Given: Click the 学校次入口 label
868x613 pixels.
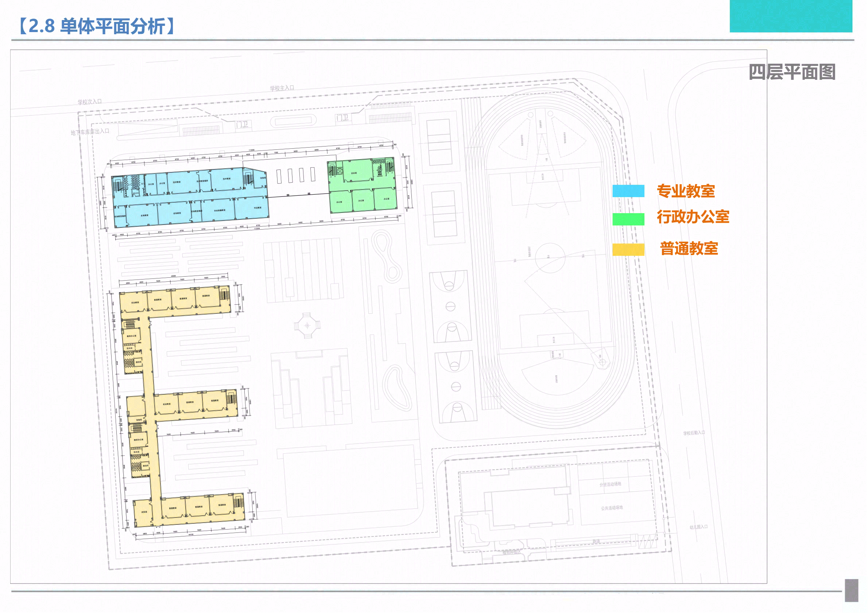Looking at the screenshot, I should point(90,102).
